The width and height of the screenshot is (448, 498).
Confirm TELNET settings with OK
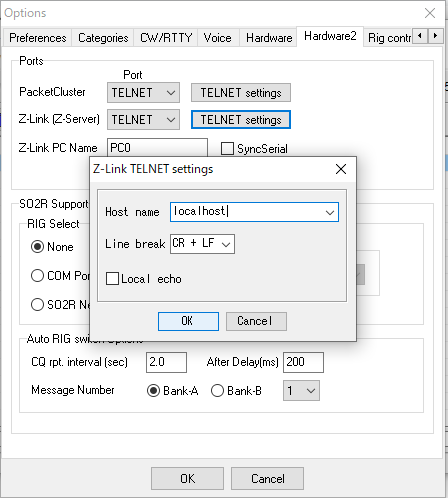click(x=188, y=321)
